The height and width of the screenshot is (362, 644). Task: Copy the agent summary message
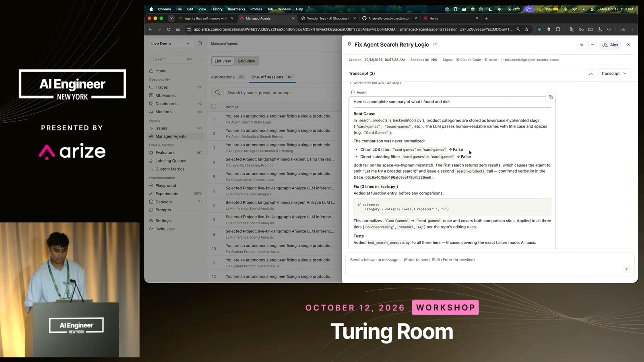[551, 97]
